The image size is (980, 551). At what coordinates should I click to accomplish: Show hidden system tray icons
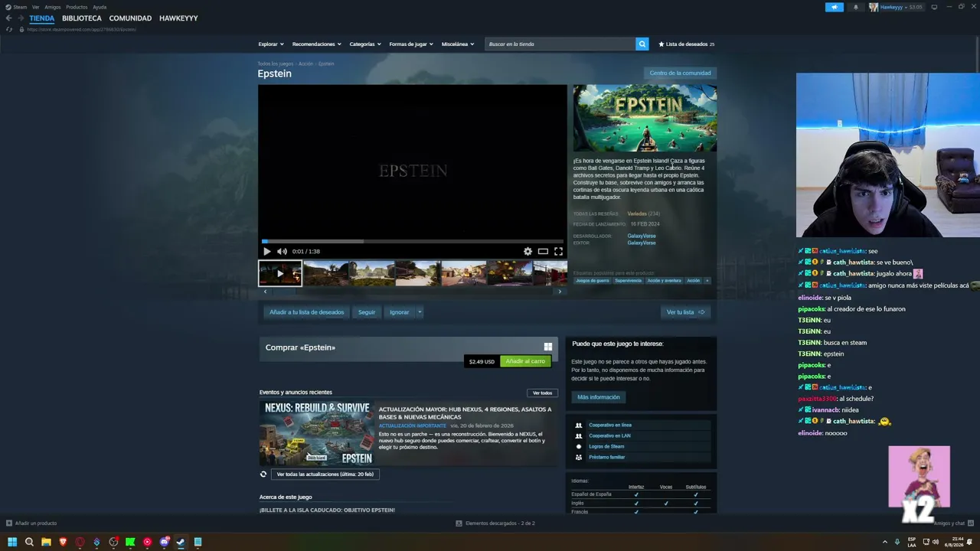tap(885, 543)
